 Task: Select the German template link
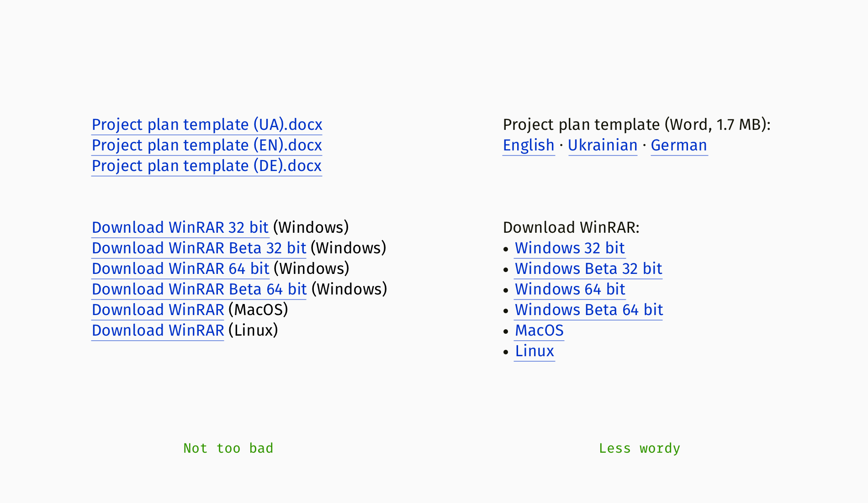coord(679,145)
